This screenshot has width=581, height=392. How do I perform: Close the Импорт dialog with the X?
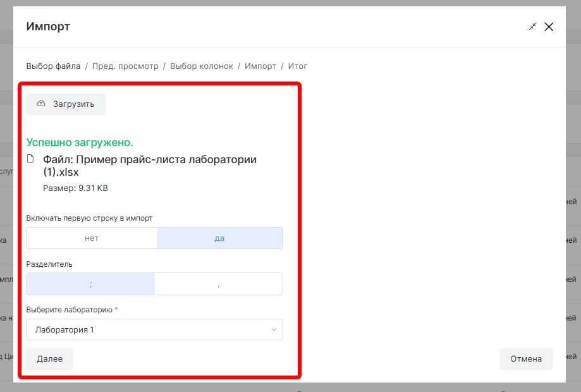click(549, 27)
